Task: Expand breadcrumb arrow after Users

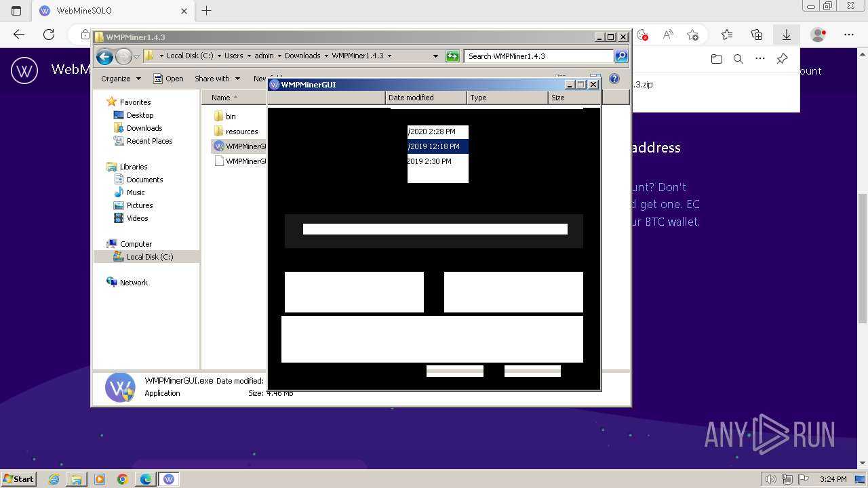Action: 248,56
